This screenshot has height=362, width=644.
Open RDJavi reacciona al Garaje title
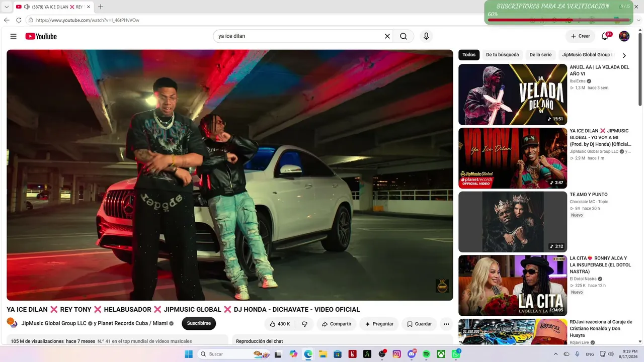coord(601,328)
